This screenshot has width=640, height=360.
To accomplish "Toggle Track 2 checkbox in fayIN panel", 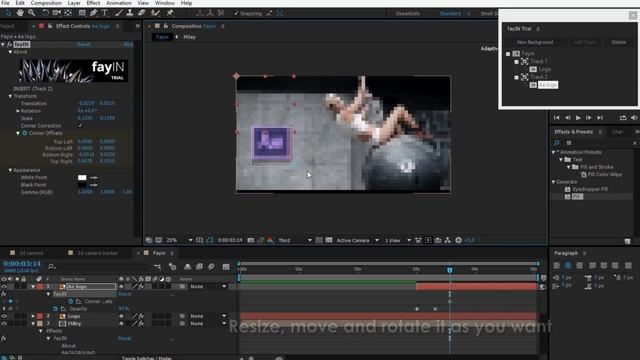I will (516, 77).
